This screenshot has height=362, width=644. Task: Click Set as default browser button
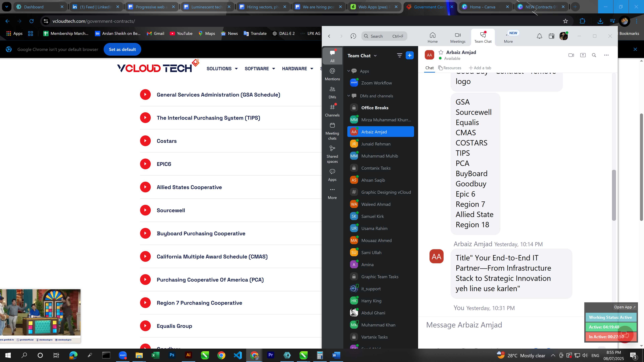click(x=122, y=49)
